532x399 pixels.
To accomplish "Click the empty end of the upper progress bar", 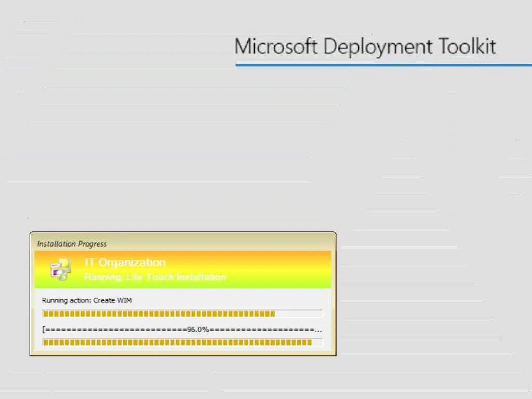I will pyautogui.click(x=299, y=314).
